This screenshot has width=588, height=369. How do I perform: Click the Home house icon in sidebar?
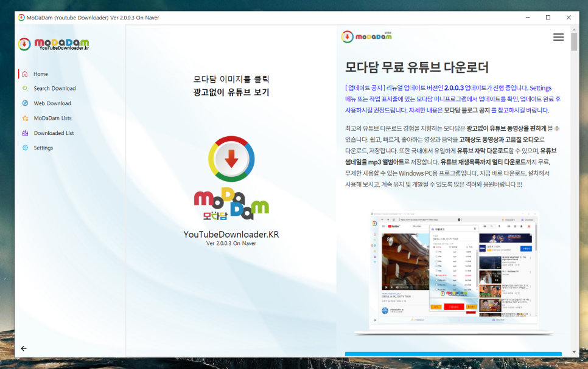[x=25, y=74]
